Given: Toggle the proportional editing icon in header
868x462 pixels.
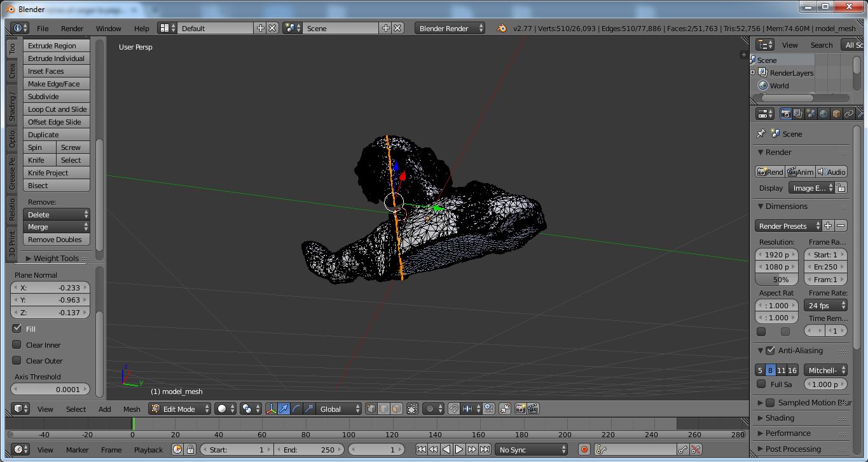Looking at the screenshot, I should coord(431,409).
